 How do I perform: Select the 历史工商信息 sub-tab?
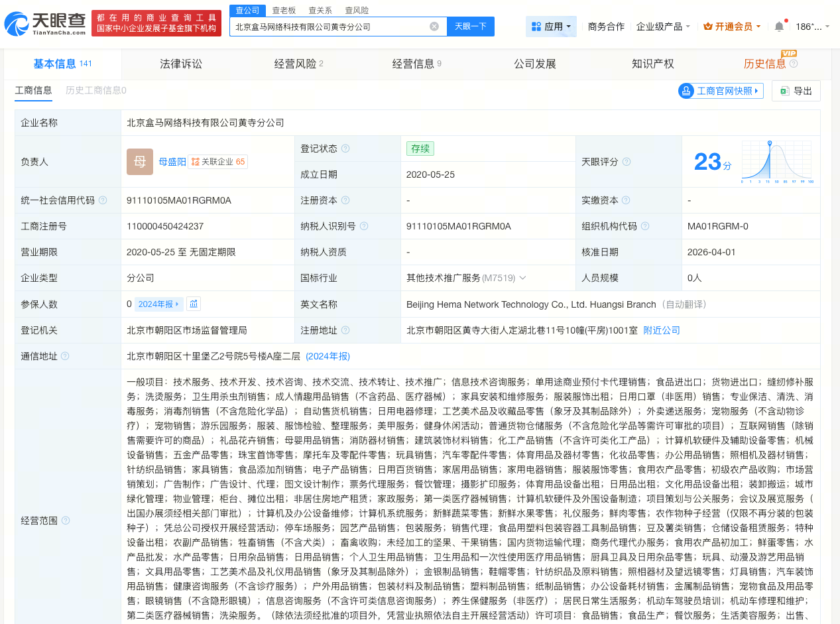coord(95,91)
